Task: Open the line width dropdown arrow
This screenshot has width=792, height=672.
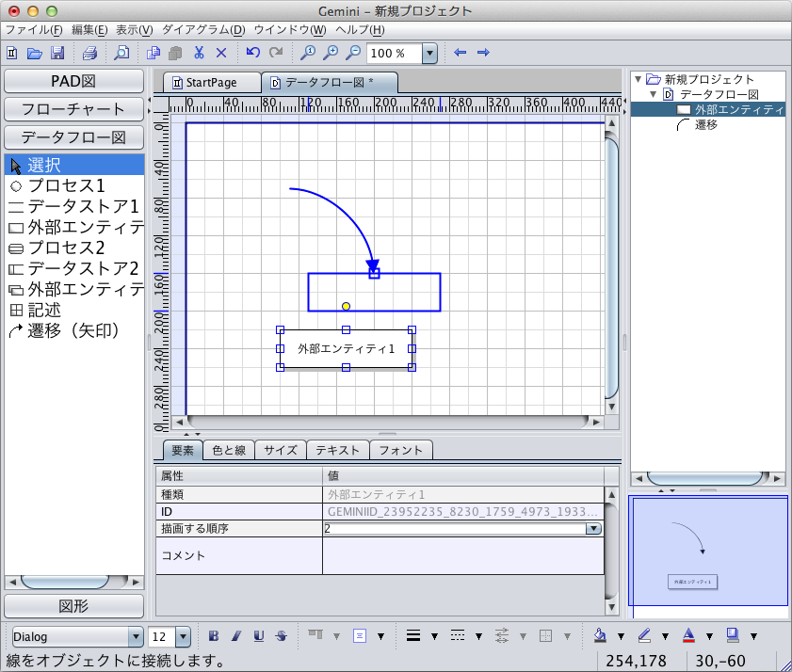Action: 434,636
